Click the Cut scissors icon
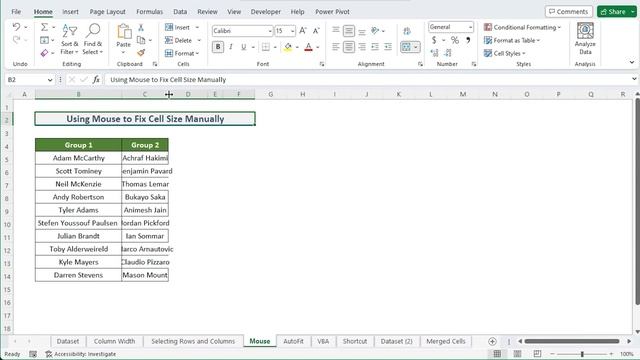The height and width of the screenshot is (360, 640). tap(141, 27)
